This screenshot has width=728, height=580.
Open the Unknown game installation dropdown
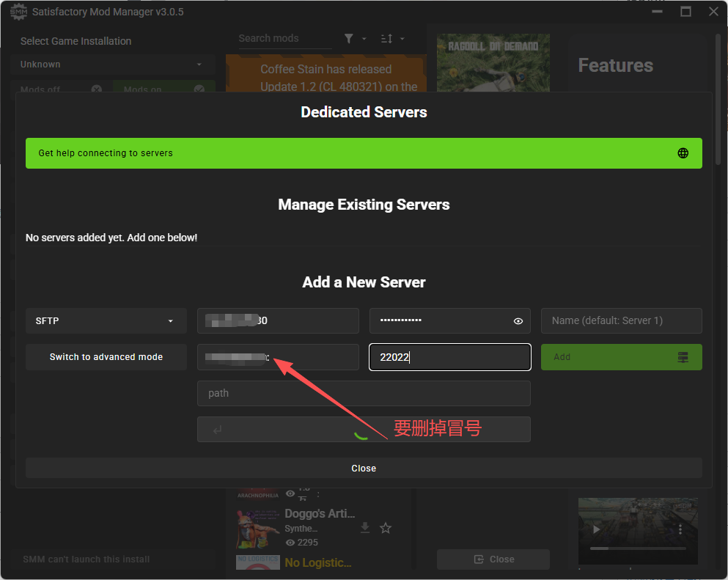tap(113, 65)
